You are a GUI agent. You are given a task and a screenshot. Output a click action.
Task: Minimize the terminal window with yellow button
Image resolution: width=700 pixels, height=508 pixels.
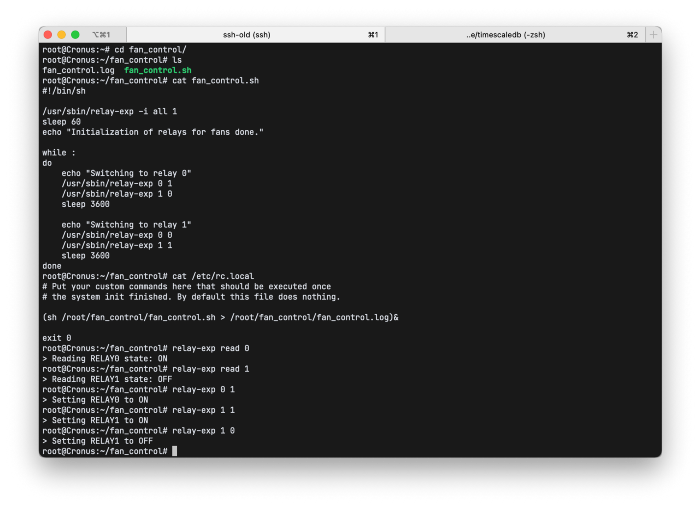[62, 35]
